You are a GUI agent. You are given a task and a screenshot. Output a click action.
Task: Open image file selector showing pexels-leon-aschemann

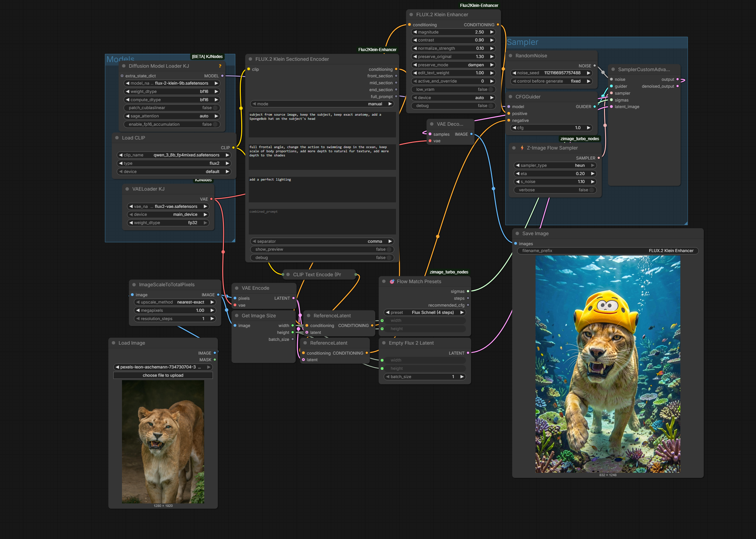click(163, 367)
